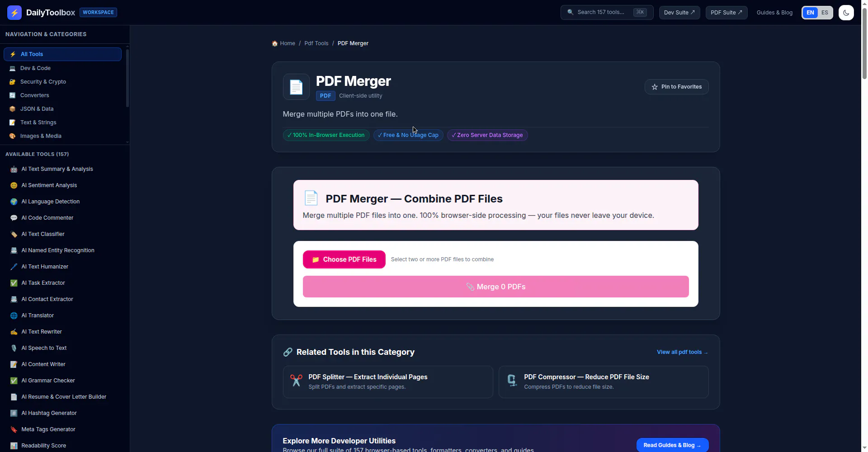Image resolution: width=868 pixels, height=452 pixels.
Task: Click the AI Sentiment Analysis smiley icon
Action: (14, 185)
